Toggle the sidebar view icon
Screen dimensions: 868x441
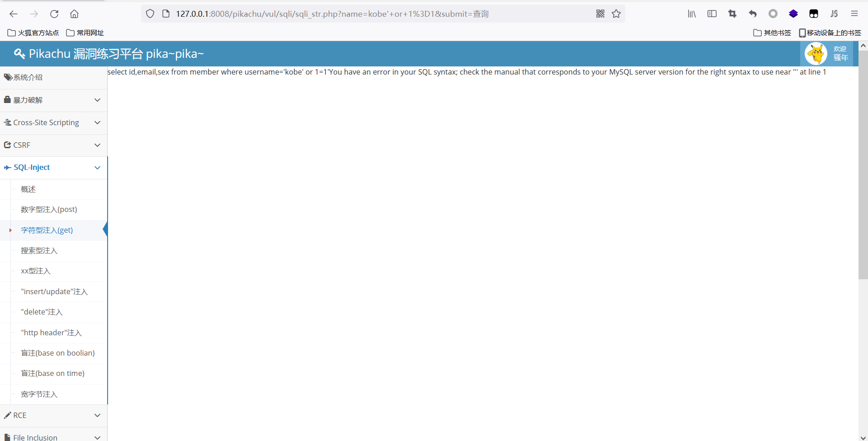coord(712,14)
